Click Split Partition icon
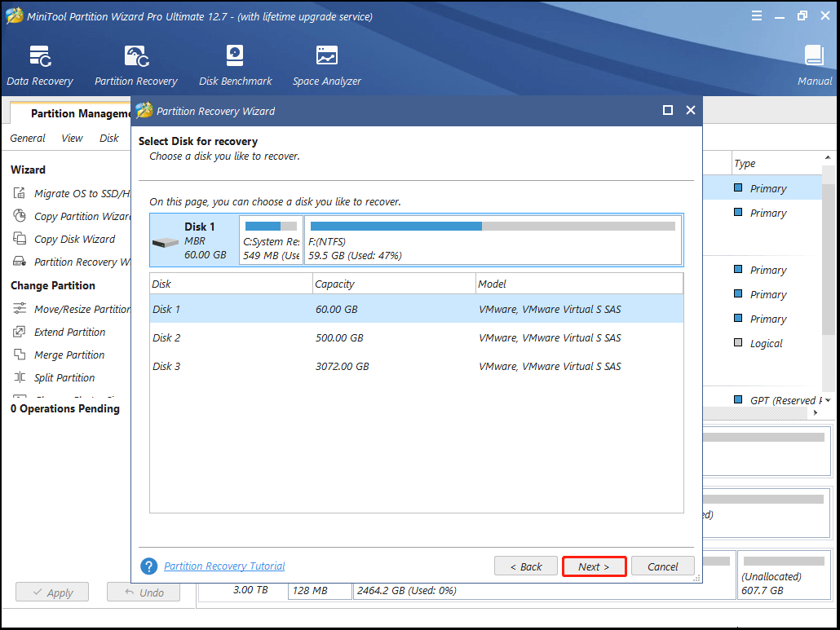The height and width of the screenshot is (630, 840). [20, 377]
